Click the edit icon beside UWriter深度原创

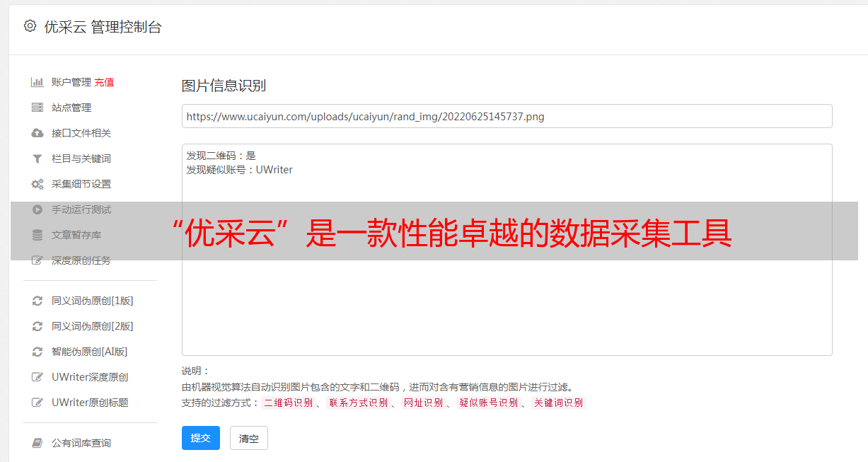37,377
